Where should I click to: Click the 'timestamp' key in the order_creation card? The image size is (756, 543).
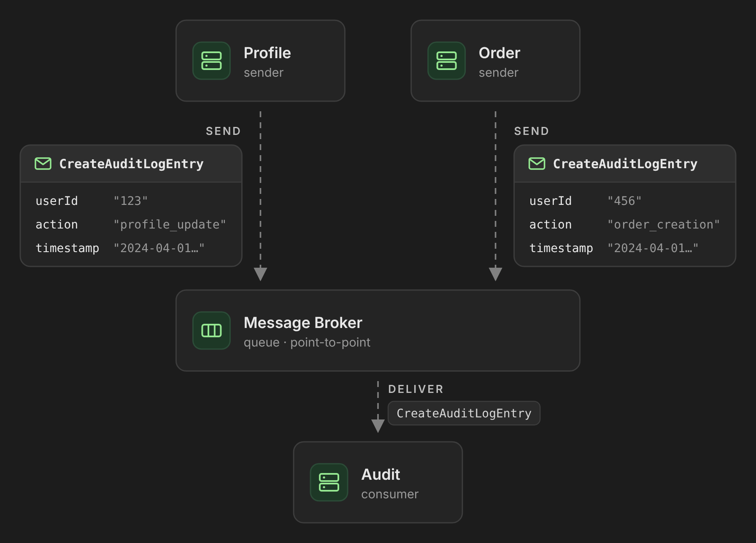pyautogui.click(x=561, y=248)
